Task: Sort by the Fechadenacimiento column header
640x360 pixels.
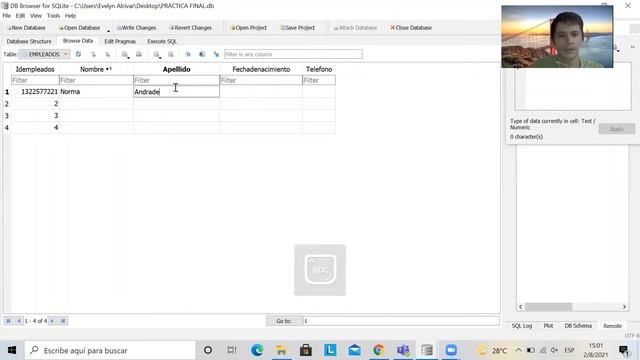Action: tap(261, 69)
